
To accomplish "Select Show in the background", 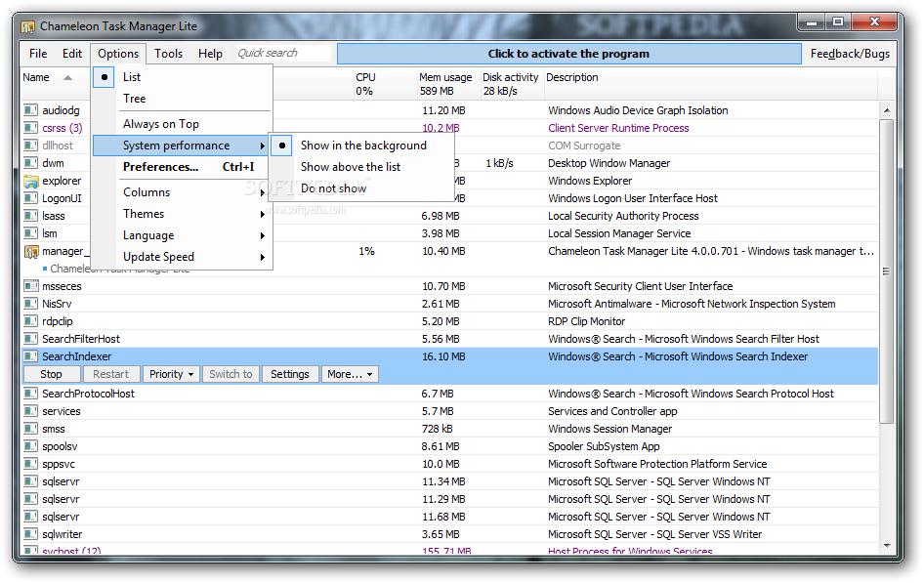I will (x=362, y=146).
